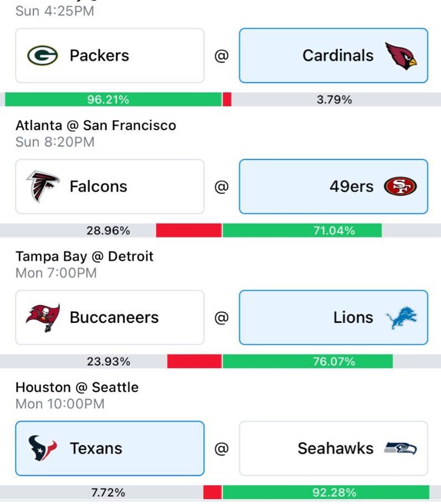Pick the Buccaneers team name
The width and height of the screenshot is (441, 504).
click(x=114, y=317)
